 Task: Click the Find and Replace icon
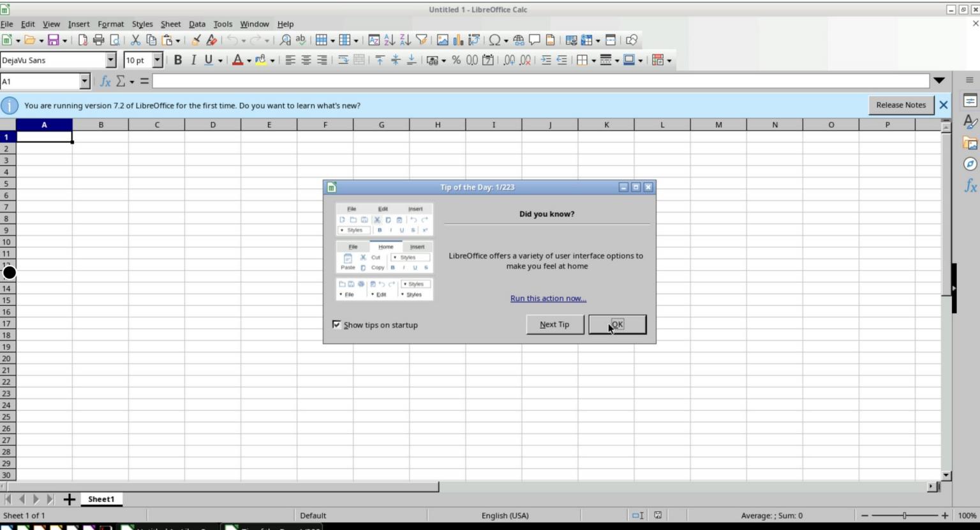pyautogui.click(x=285, y=40)
